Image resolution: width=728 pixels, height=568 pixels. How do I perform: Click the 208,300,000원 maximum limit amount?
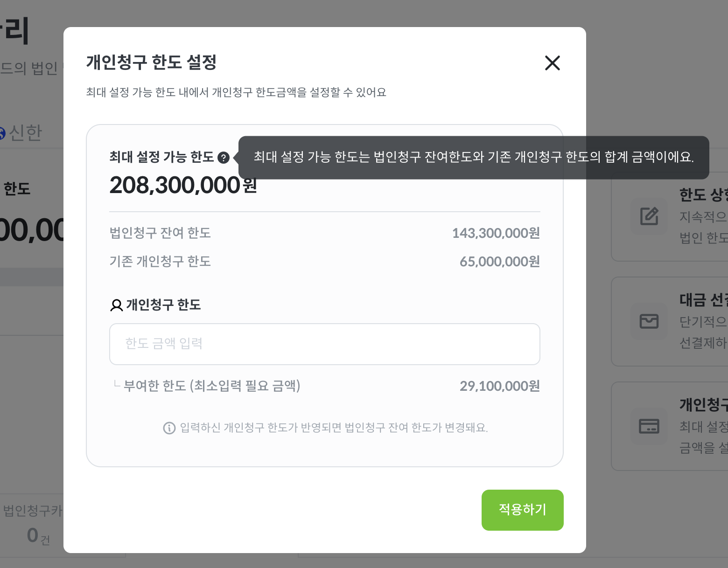tap(183, 186)
